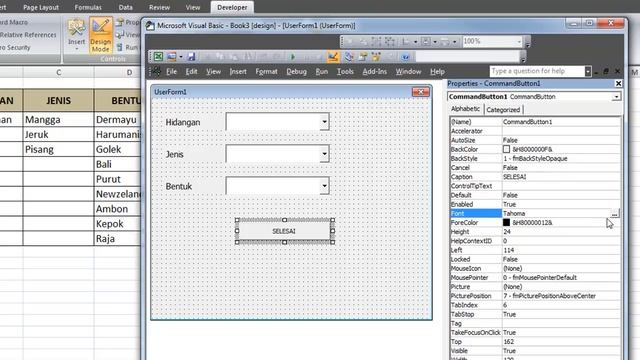
Task: Open the Run menu in VBA editor
Action: [322, 71]
